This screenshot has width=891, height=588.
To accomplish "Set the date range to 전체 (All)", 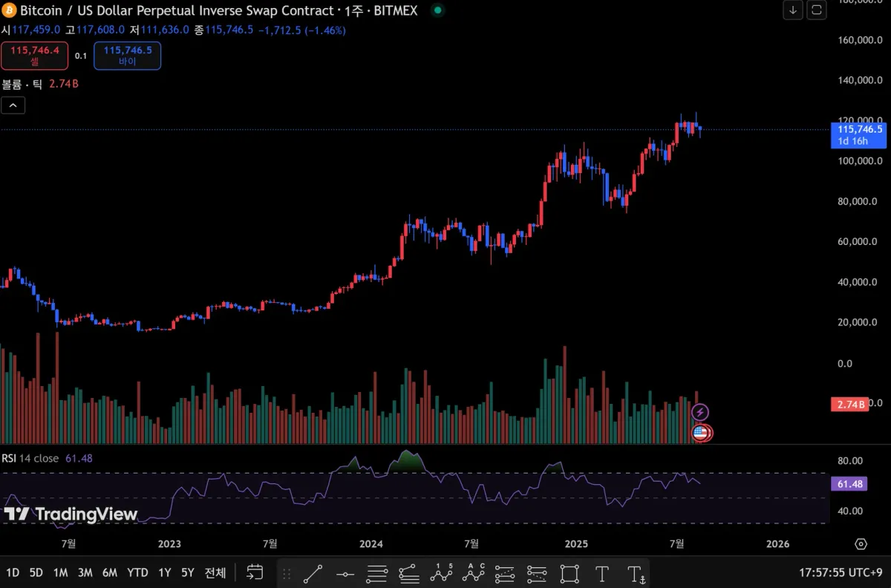I will [x=215, y=573].
